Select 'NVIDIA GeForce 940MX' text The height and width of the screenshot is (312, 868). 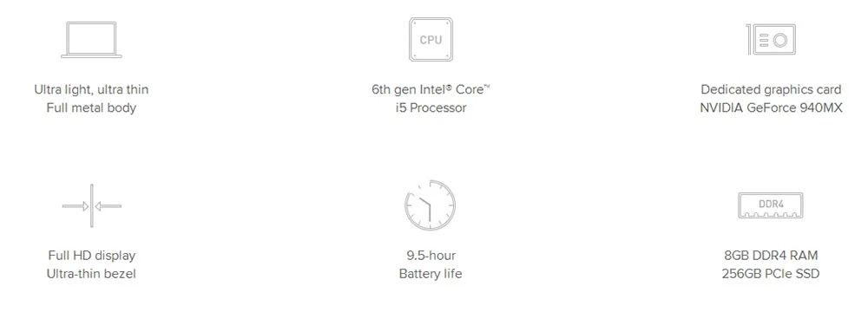click(771, 107)
